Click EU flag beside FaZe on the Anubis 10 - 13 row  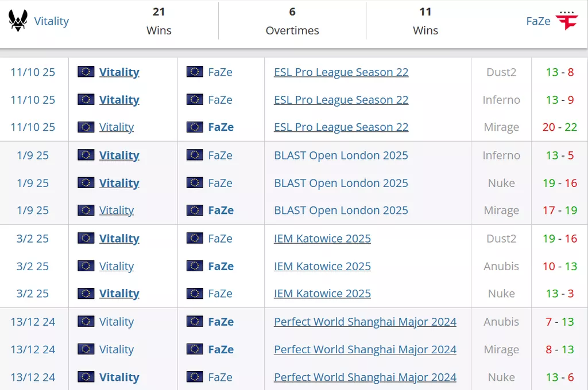coord(195,266)
